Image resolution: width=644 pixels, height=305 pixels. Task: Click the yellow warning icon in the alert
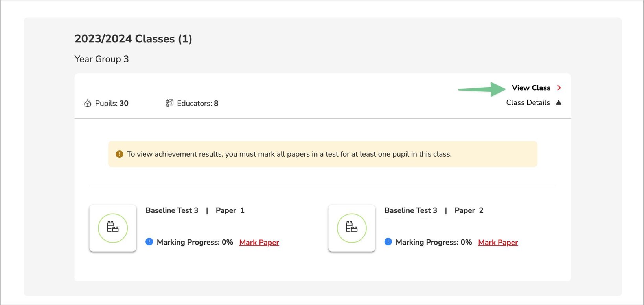(x=120, y=154)
